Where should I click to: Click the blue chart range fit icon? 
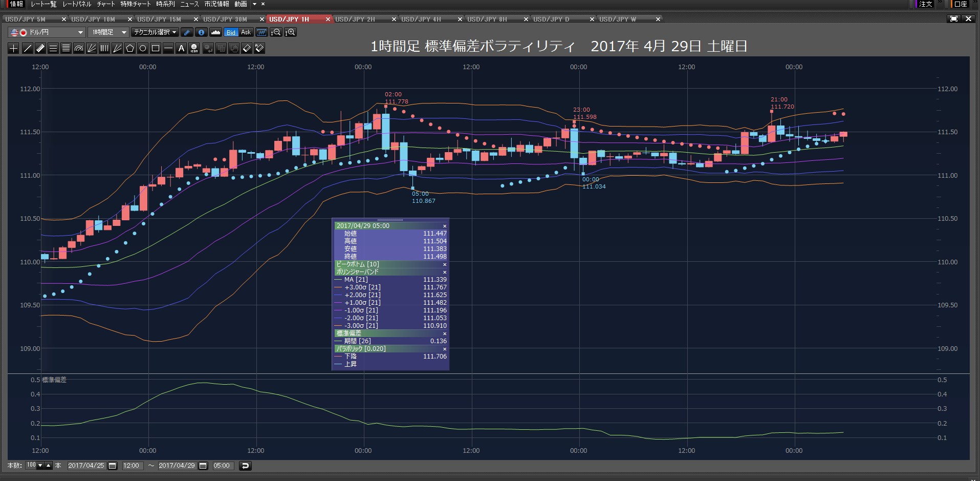(x=262, y=32)
